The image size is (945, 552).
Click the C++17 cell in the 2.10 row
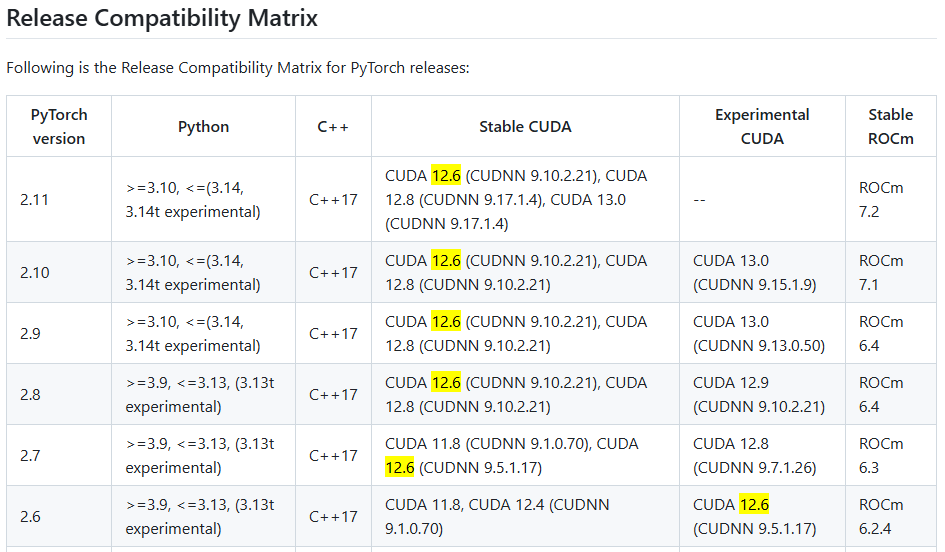tap(333, 272)
